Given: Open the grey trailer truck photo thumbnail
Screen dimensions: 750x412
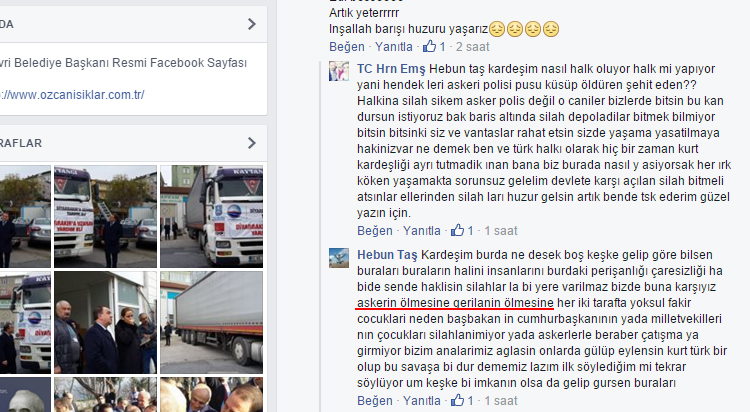Looking at the screenshot, I should tap(211, 323).
